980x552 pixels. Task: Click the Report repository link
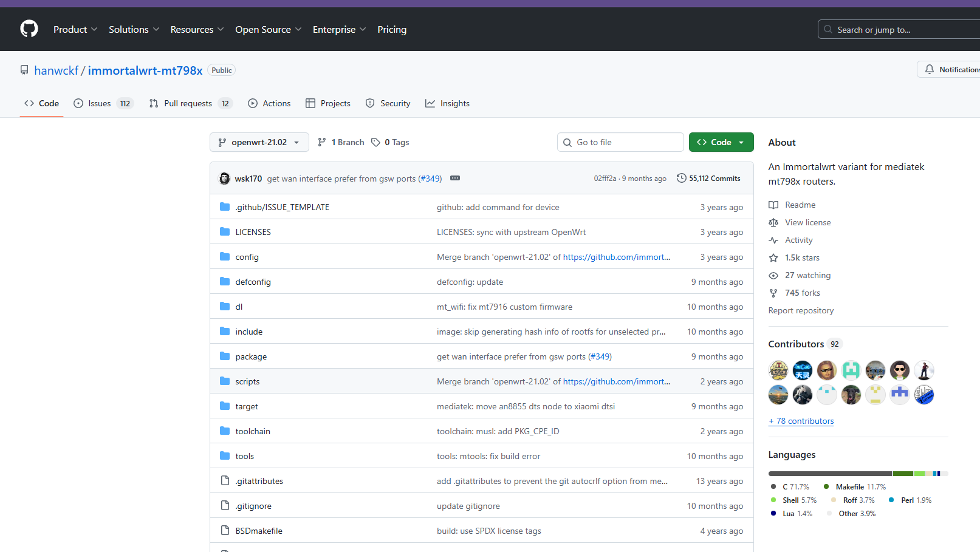[x=801, y=310]
